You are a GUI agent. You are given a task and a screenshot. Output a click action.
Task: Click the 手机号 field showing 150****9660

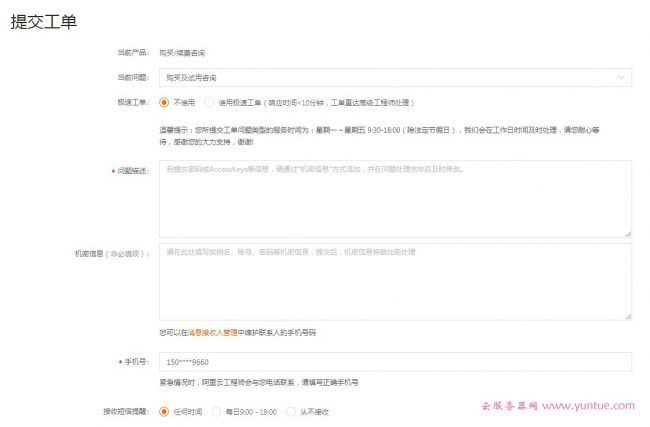395,362
